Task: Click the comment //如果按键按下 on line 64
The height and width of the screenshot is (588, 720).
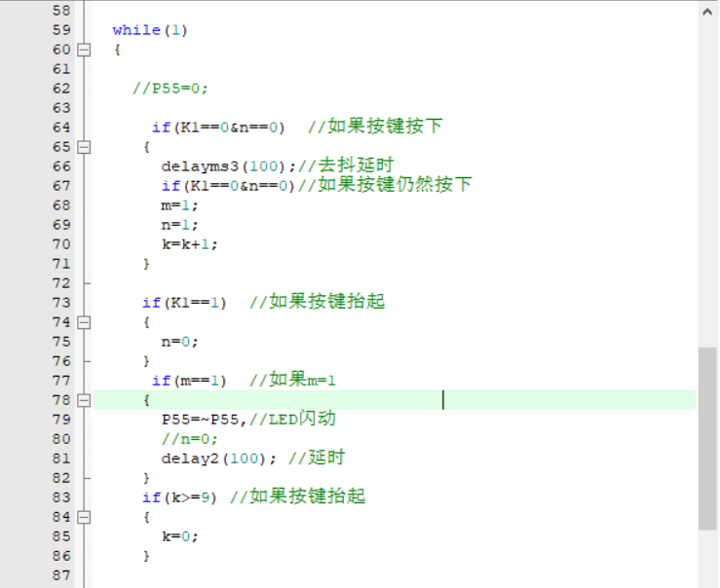Action: point(375,127)
